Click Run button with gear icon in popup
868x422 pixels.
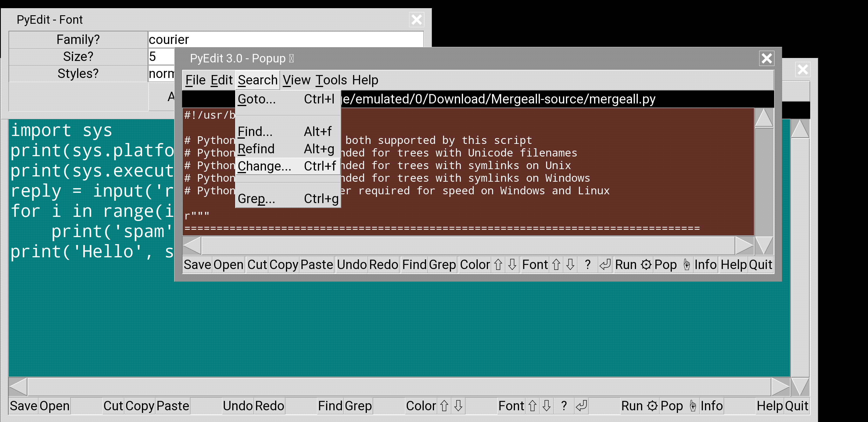click(633, 265)
